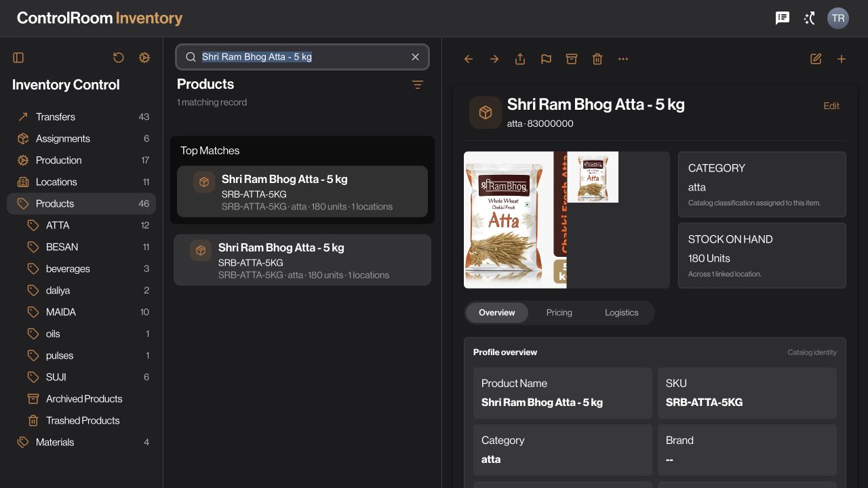Switch to the Logistics tab

622,312
